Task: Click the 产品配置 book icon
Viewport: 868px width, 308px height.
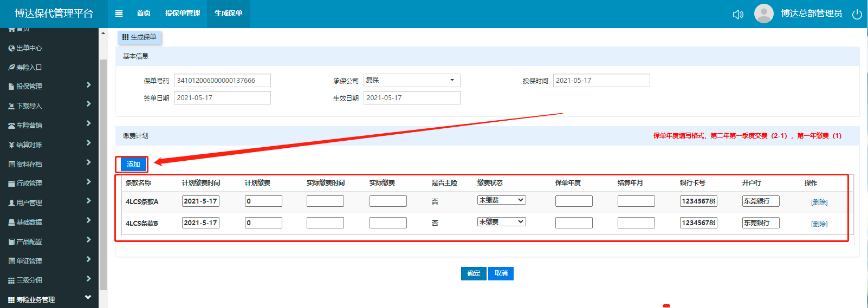Action: click(11, 242)
